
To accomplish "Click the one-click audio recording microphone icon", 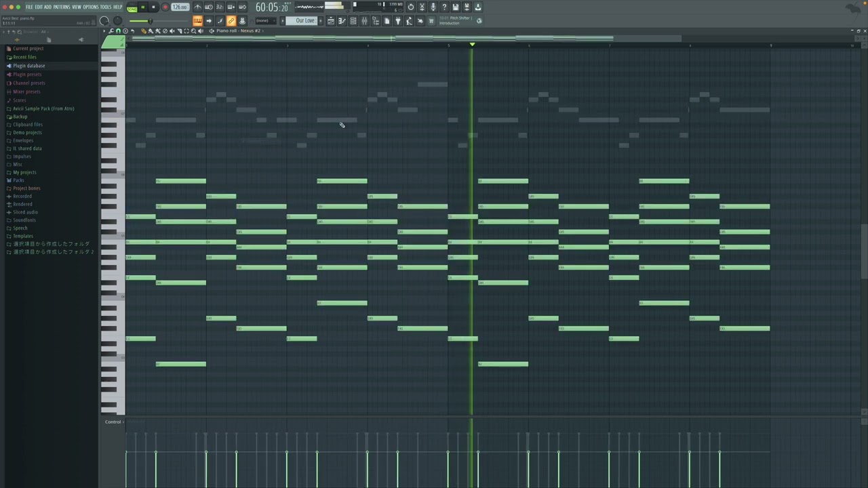I will pos(433,7).
